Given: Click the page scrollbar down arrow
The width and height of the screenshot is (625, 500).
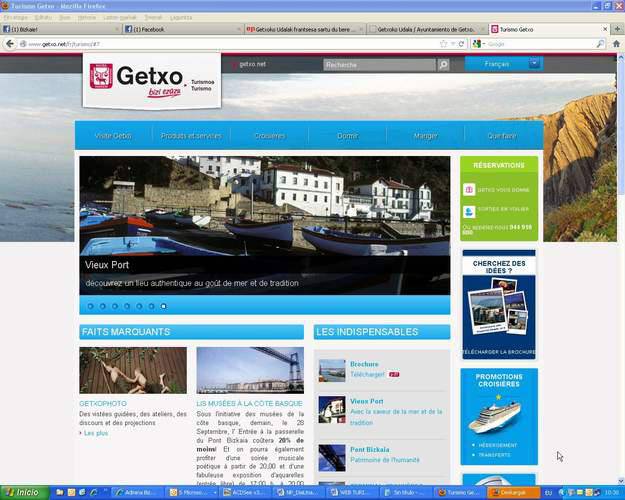Looking at the screenshot, I should point(621,480).
